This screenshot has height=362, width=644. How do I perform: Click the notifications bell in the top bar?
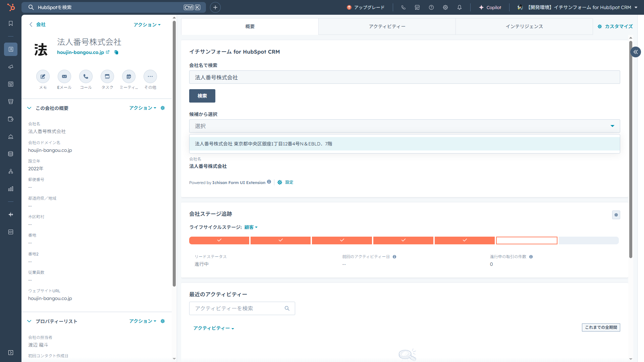(x=460, y=7)
